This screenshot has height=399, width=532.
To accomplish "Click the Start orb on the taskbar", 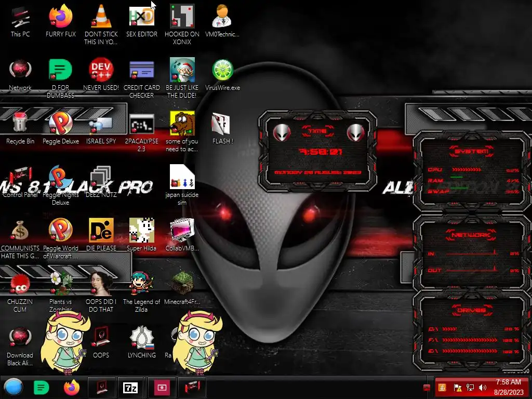I will 14,388.
